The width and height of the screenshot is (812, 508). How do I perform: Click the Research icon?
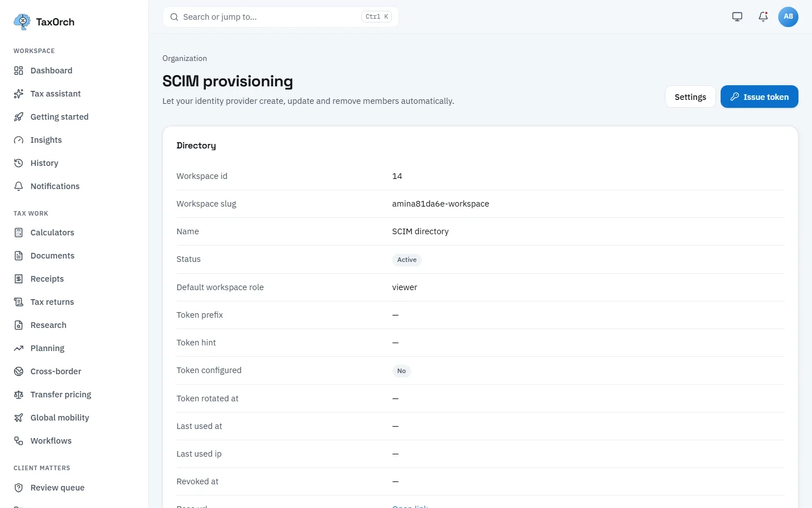pos(19,325)
